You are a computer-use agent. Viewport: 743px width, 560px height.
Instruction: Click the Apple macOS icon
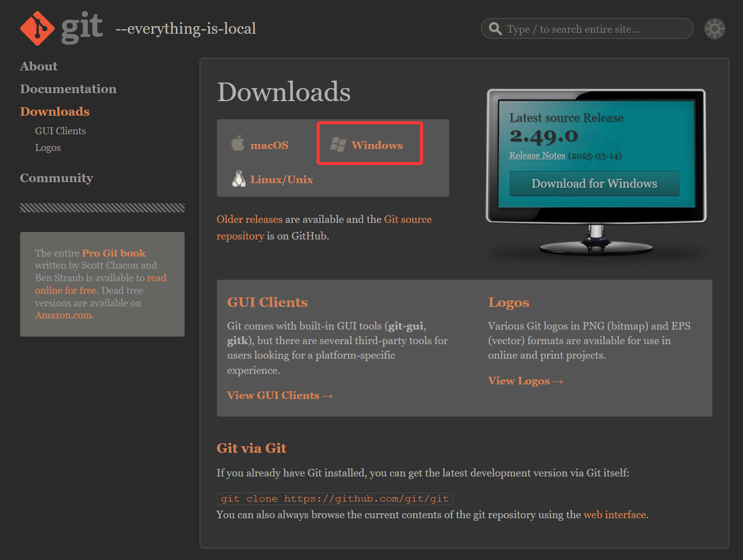(x=238, y=143)
